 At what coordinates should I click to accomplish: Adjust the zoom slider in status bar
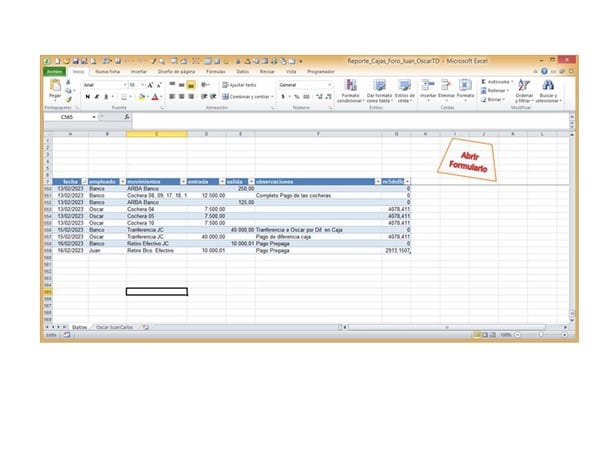541,335
